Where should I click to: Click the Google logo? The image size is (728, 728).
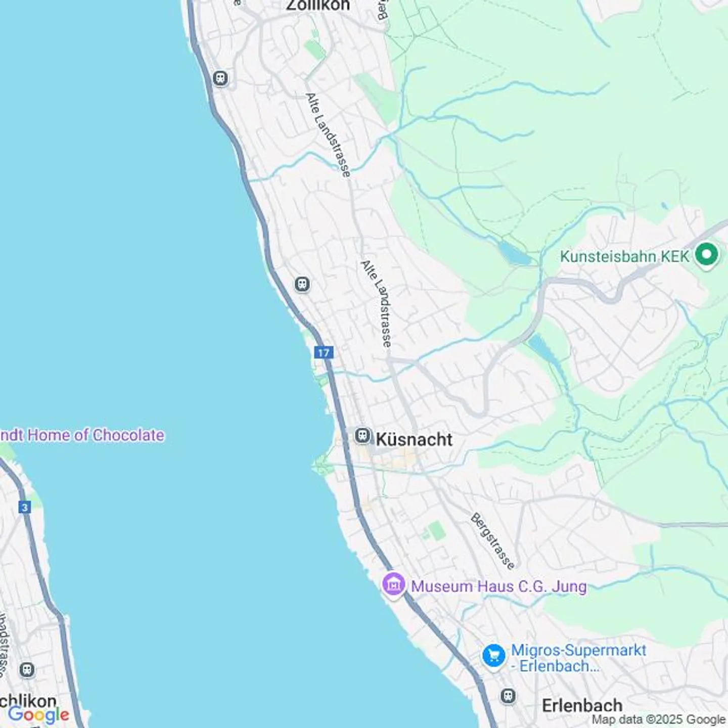[x=38, y=715]
